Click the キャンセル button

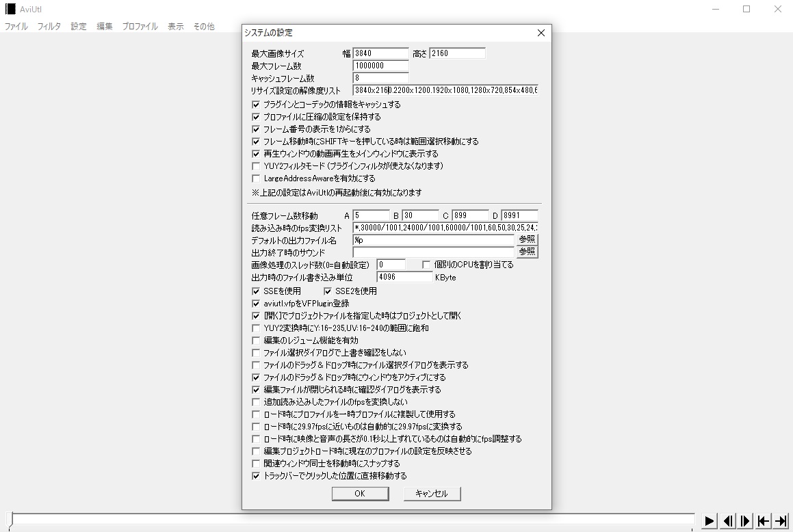click(x=432, y=494)
